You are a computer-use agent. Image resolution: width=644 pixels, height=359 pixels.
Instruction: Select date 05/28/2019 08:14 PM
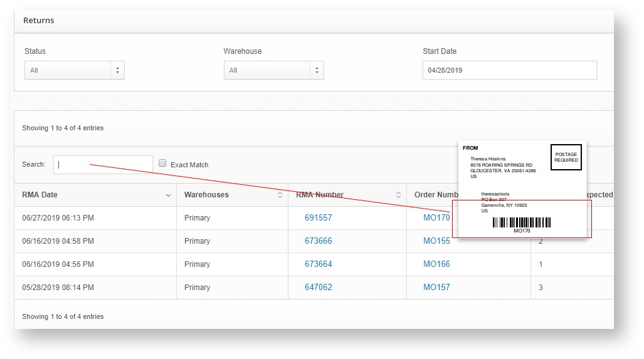(x=58, y=287)
